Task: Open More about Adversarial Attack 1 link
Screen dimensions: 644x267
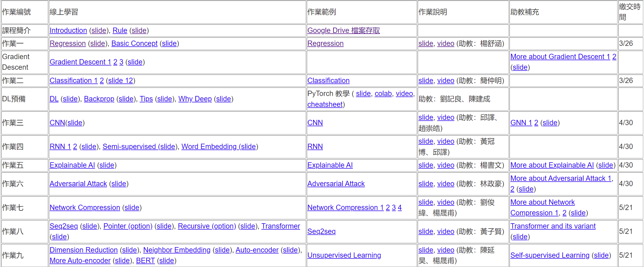Action: [x=561, y=178]
